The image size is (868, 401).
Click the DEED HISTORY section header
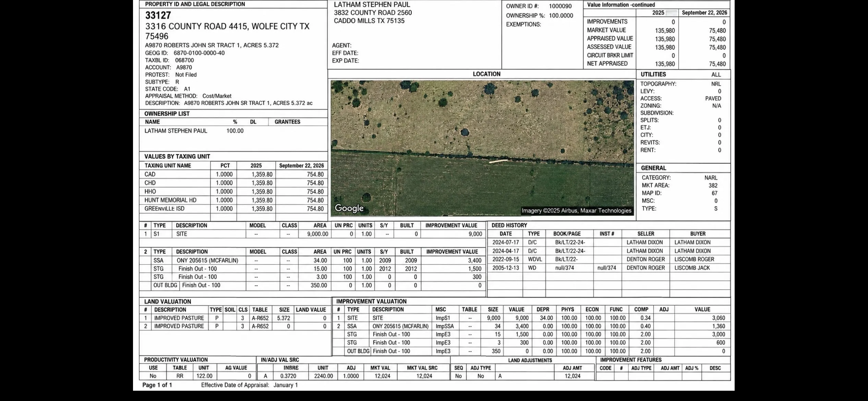[509, 225]
